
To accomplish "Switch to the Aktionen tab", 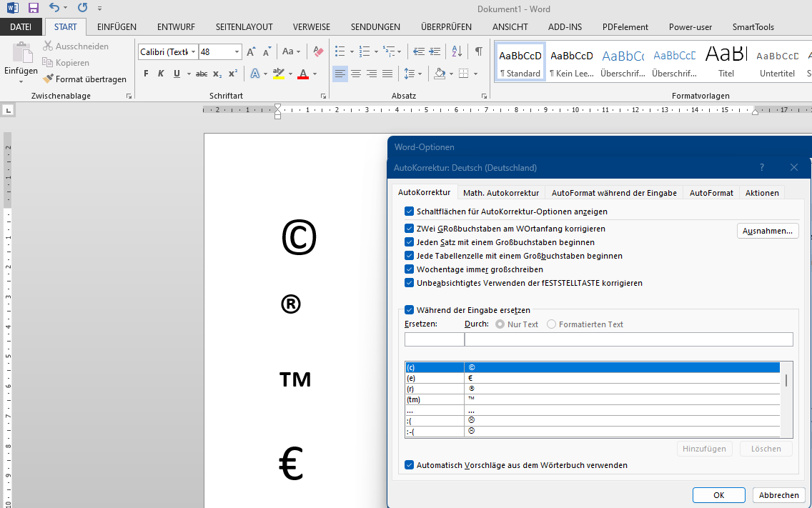I will [x=762, y=193].
